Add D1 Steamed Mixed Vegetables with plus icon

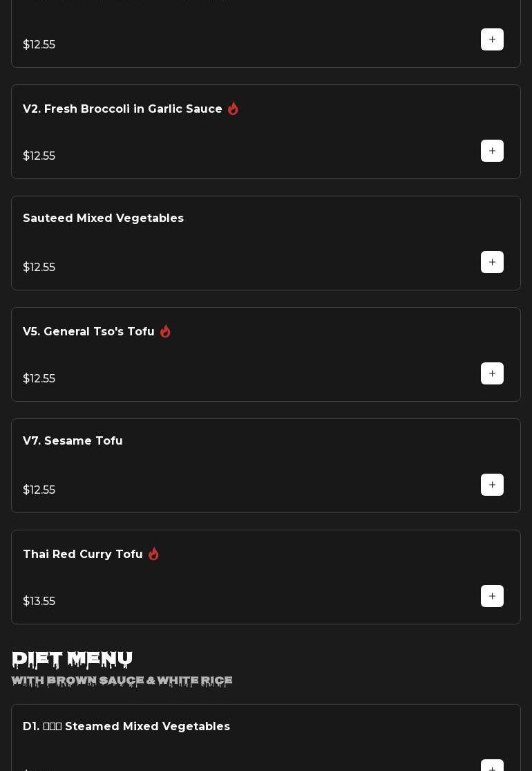pyautogui.click(x=492, y=767)
